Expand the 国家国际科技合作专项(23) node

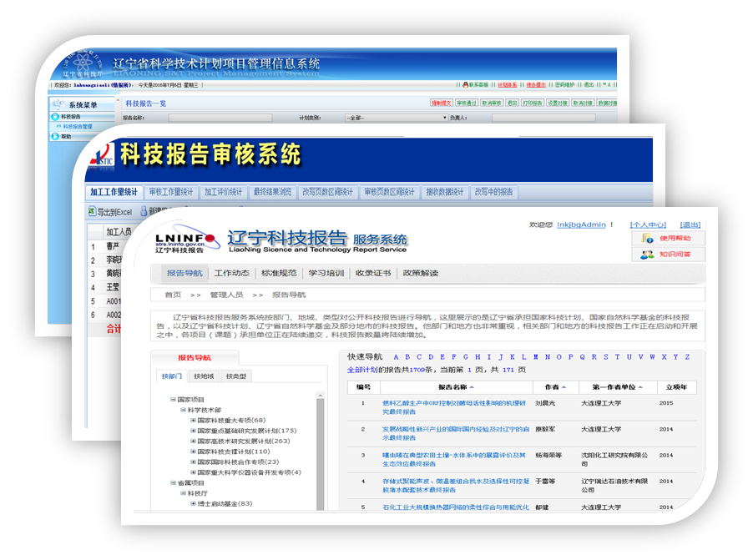[x=193, y=462]
